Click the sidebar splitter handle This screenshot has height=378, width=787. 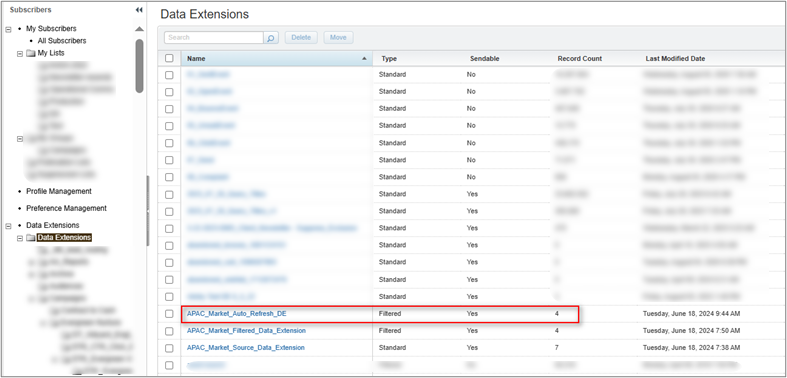click(x=148, y=211)
